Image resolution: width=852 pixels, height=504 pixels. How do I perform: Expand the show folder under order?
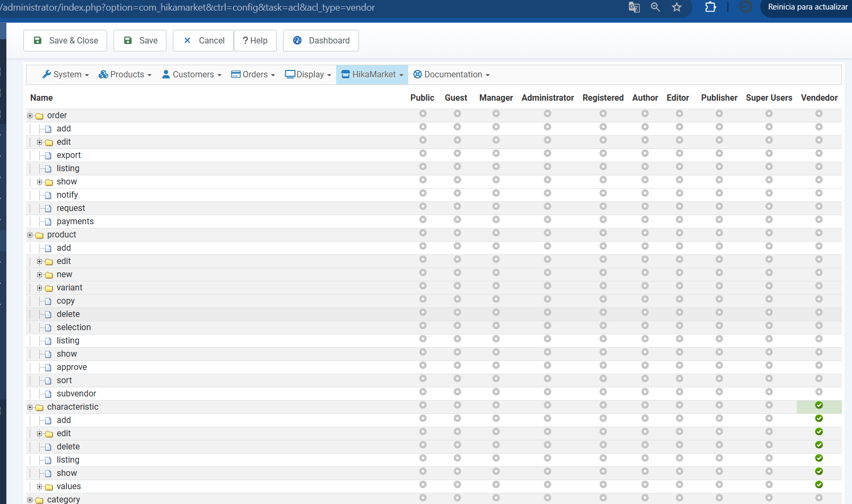point(40,182)
